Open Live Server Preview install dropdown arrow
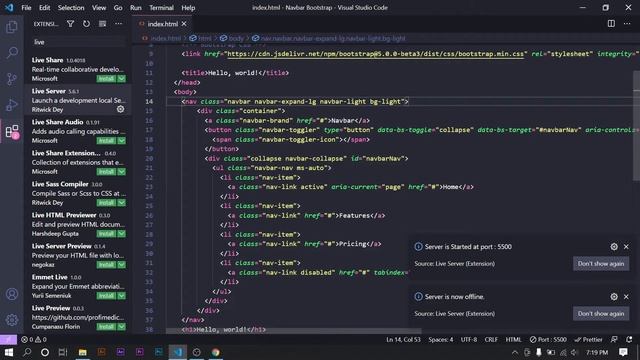 [122, 264]
